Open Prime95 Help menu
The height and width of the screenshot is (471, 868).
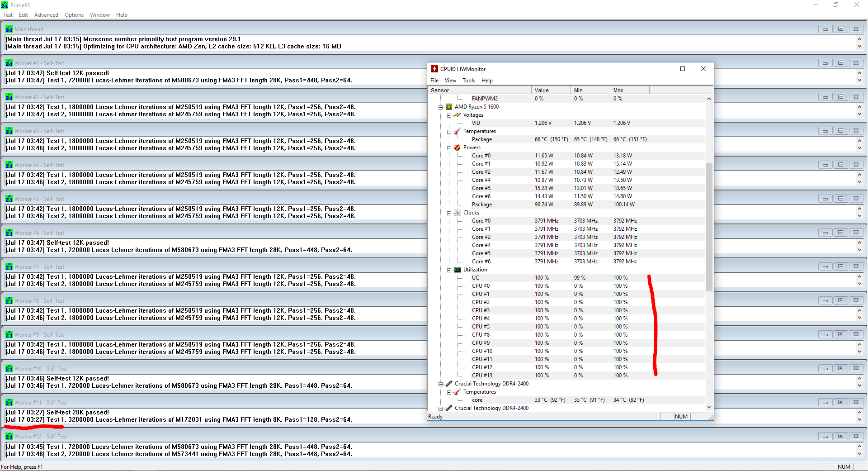tap(122, 15)
